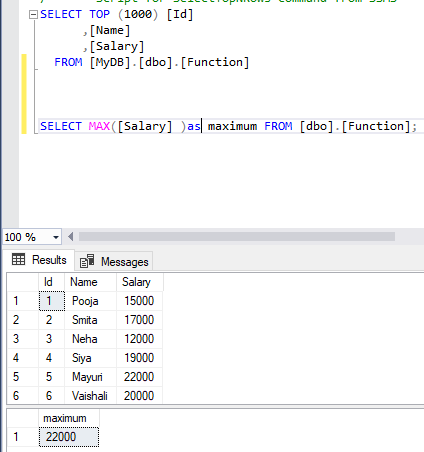Select the Id column header
This screenshot has height=452, width=424.
coord(51,282)
